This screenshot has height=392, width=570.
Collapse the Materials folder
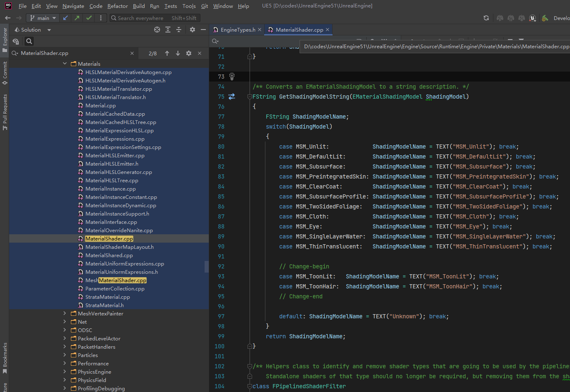click(x=65, y=63)
